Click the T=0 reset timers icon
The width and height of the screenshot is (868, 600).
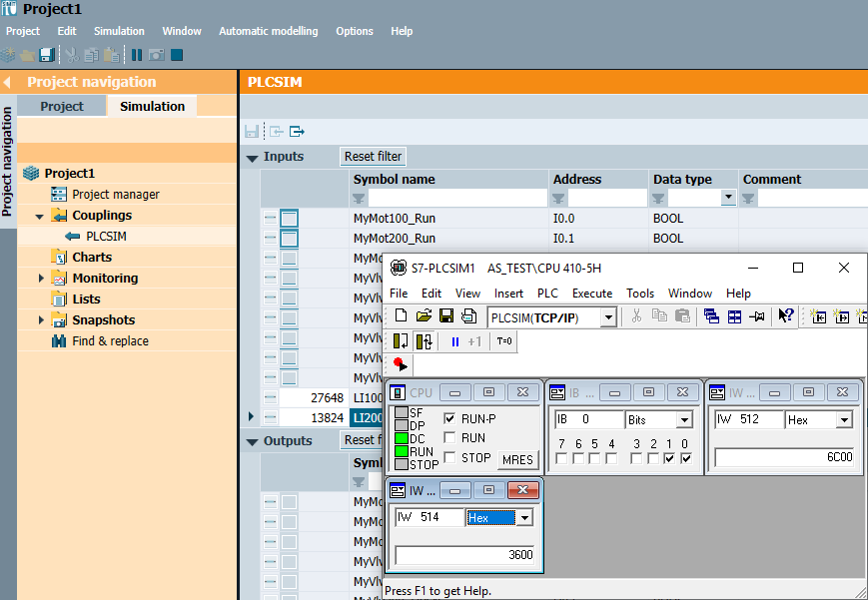pyautogui.click(x=504, y=341)
